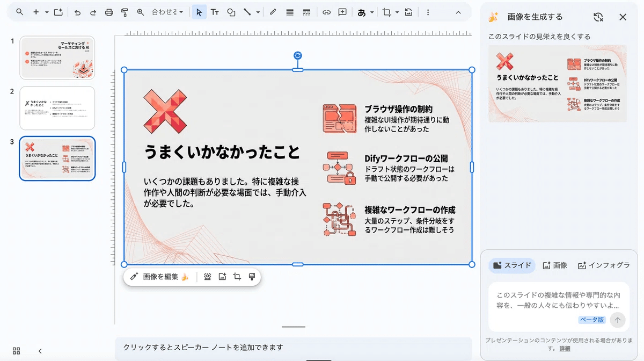
Task: Select the インフォグラ tab
Action: click(604, 265)
